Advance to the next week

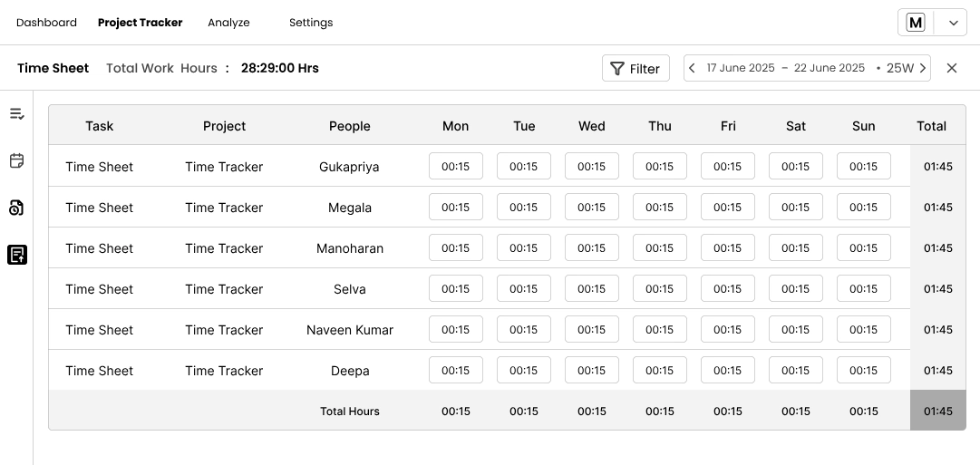point(922,68)
